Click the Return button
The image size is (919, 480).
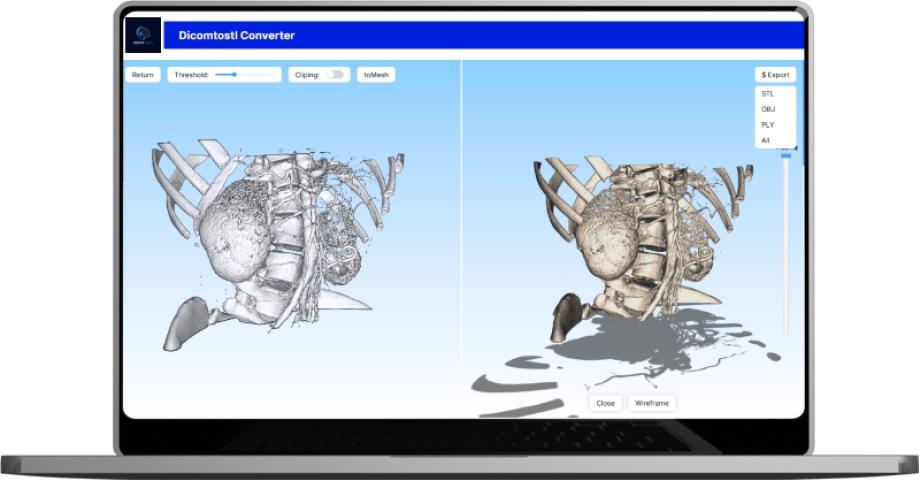(x=143, y=75)
